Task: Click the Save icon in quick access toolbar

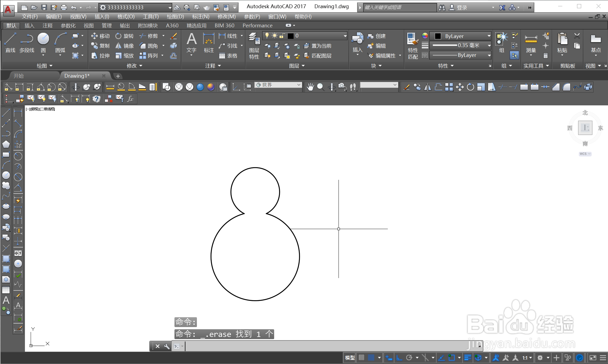Action: 44,7
